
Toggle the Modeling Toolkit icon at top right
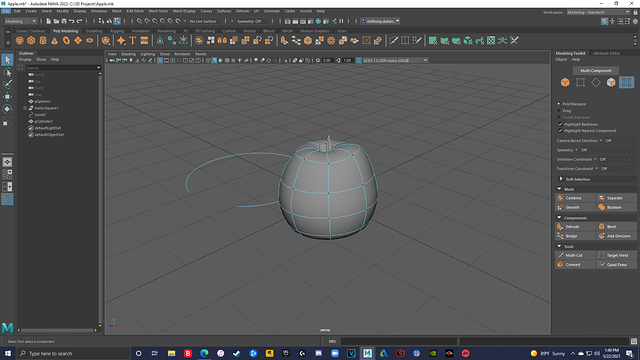604,21
